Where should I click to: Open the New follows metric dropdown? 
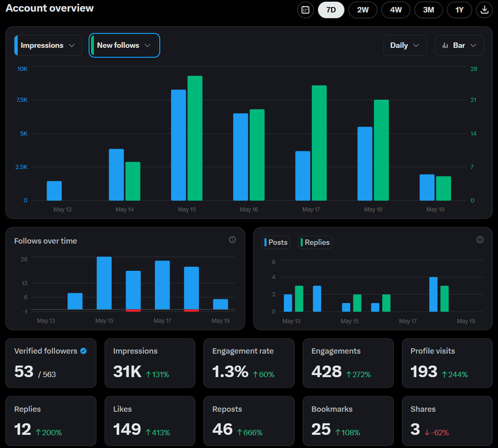click(124, 45)
